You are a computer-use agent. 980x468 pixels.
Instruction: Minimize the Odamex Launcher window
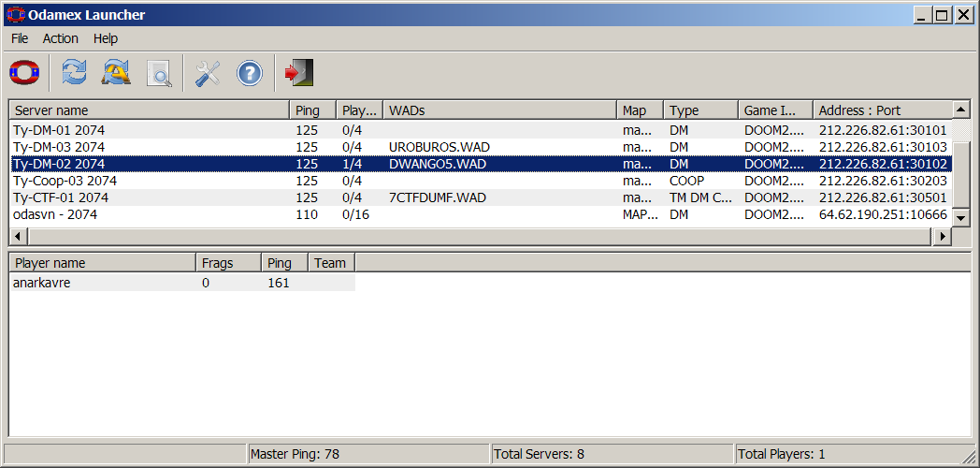tap(922, 15)
